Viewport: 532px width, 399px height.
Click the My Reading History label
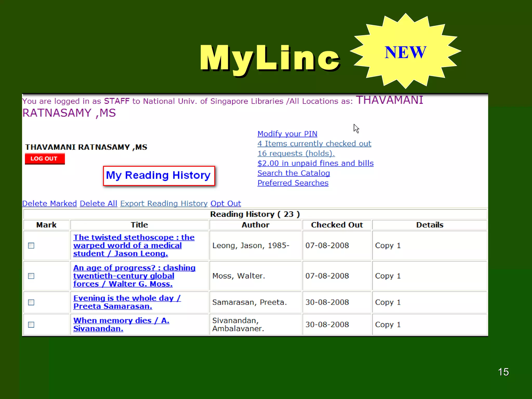point(159,176)
